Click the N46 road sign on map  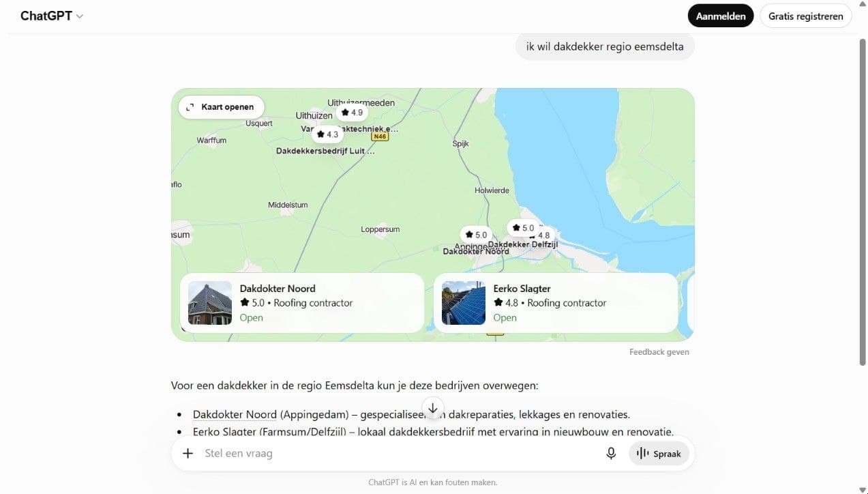tap(380, 136)
